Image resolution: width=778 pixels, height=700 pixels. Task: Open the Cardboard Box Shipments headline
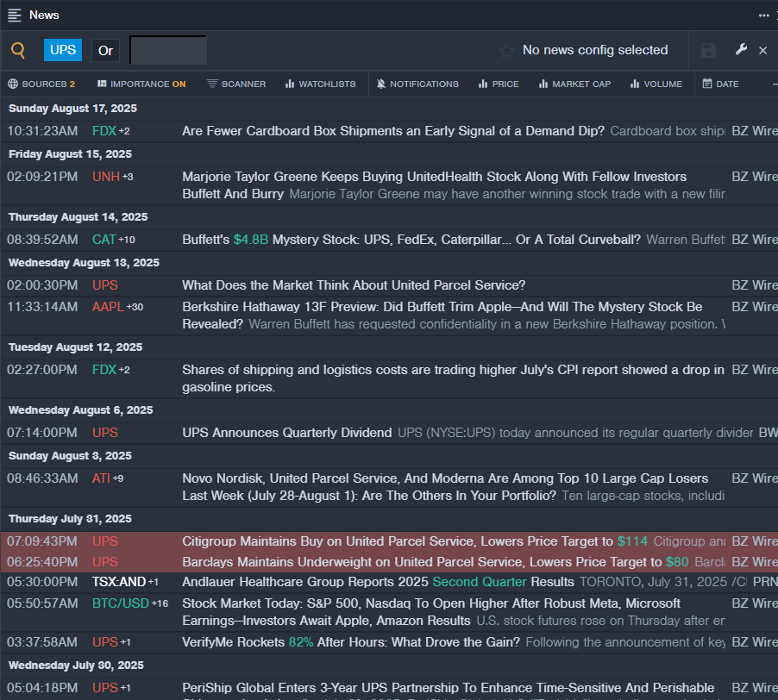pyautogui.click(x=393, y=131)
